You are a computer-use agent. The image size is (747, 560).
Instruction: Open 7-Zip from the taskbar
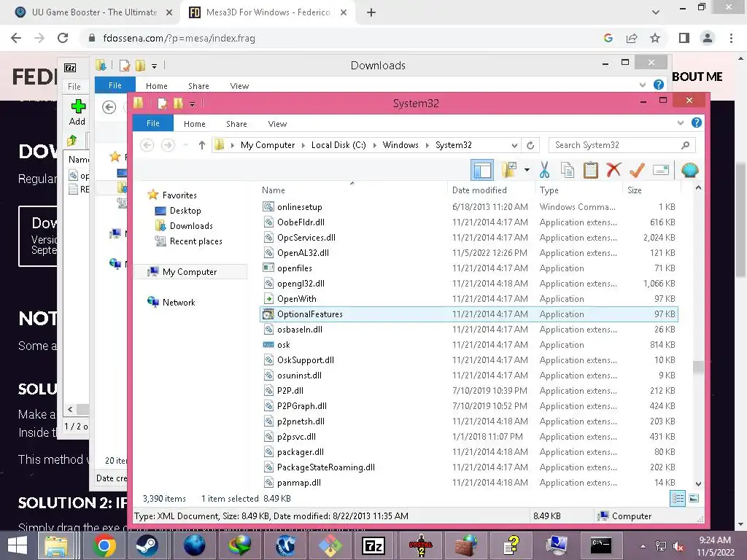point(373,545)
